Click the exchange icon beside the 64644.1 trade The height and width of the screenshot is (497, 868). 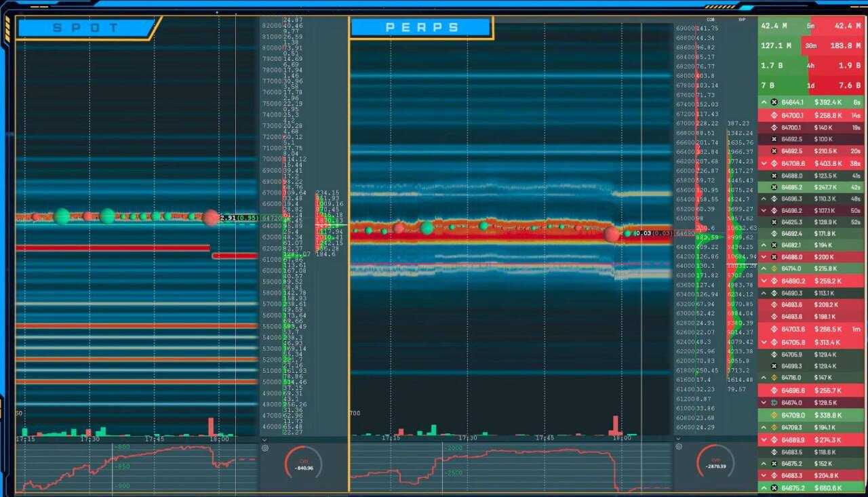tap(774, 102)
